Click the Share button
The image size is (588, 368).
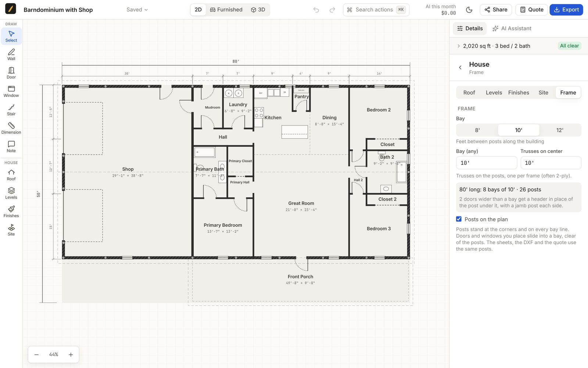pos(496,10)
